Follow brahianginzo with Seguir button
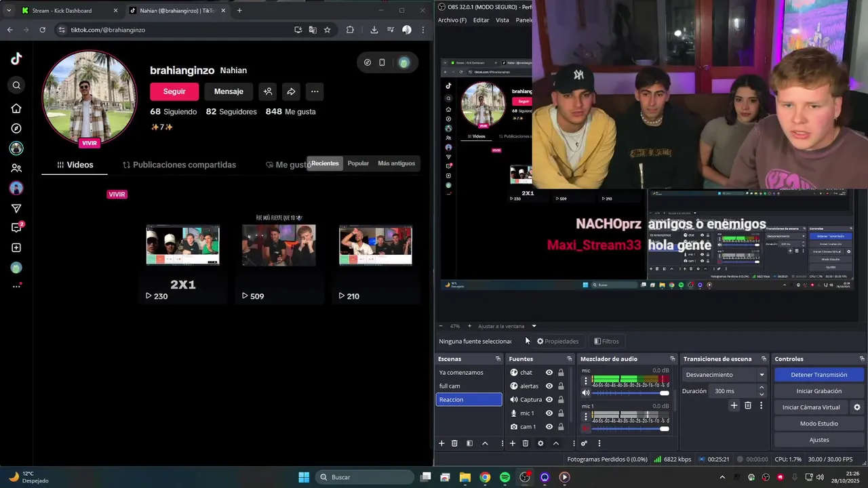The image size is (868, 488). 174,91
